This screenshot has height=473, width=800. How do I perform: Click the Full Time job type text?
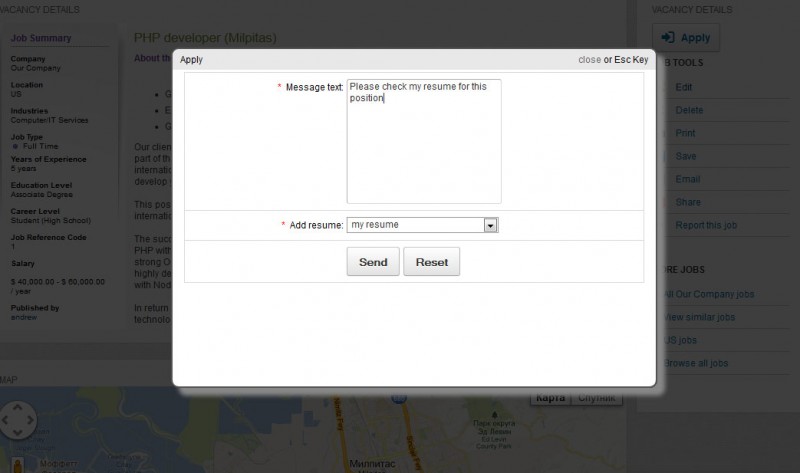point(40,146)
